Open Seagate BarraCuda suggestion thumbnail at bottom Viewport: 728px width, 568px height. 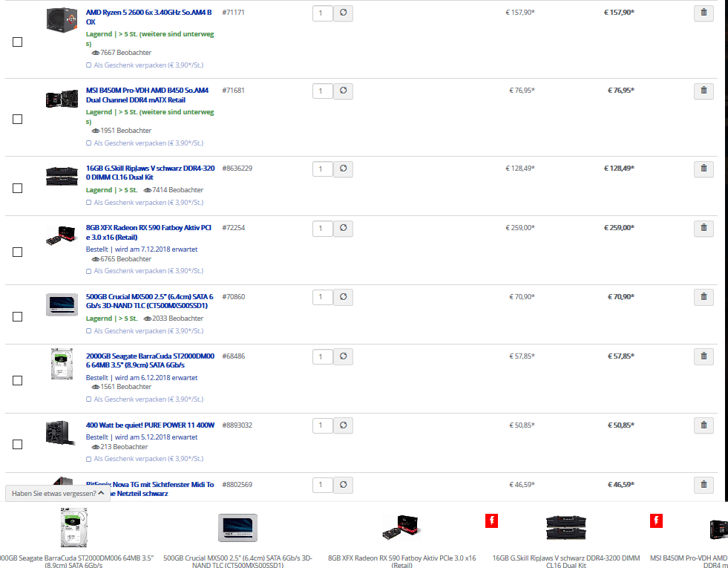73,528
